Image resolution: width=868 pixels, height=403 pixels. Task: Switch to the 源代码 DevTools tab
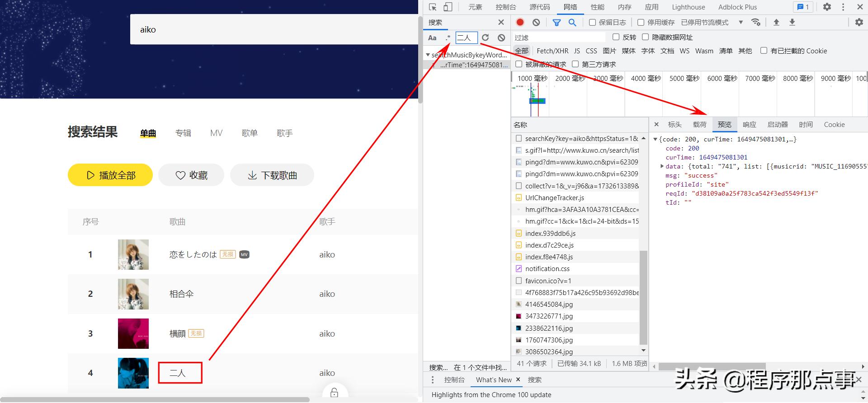540,7
